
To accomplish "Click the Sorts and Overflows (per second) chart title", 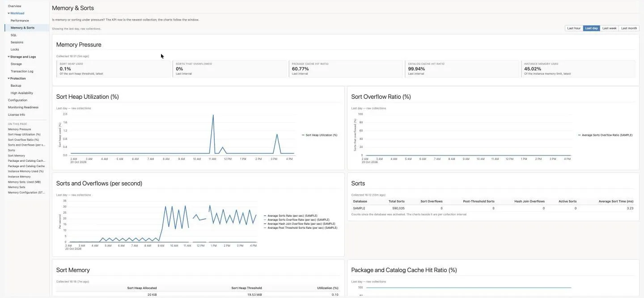I will coord(99,183).
